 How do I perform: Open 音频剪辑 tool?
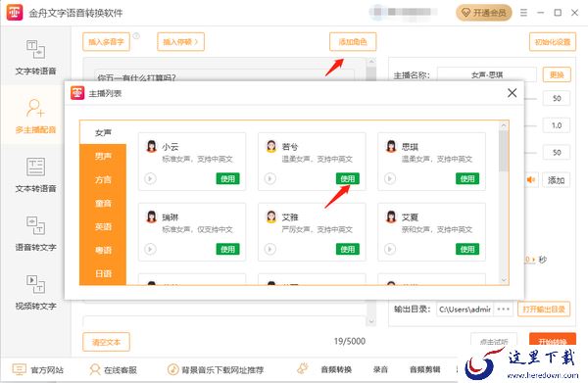425,369
